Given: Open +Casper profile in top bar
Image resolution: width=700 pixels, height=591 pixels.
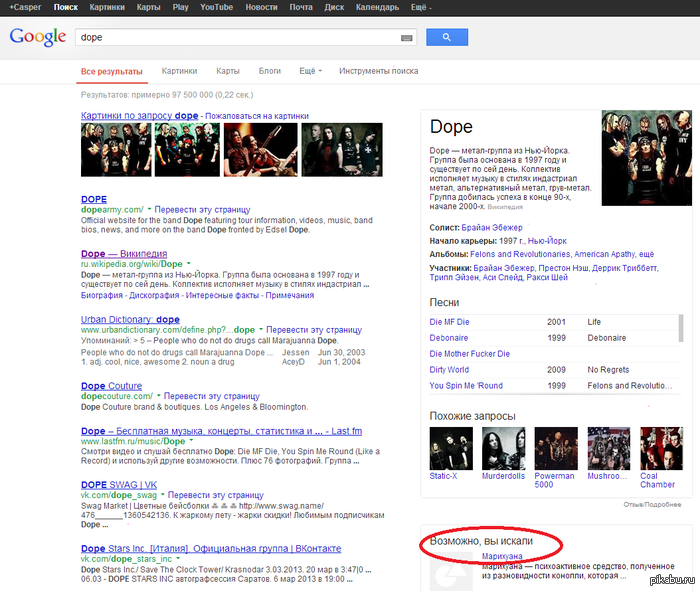Looking at the screenshot, I should (x=25, y=8).
